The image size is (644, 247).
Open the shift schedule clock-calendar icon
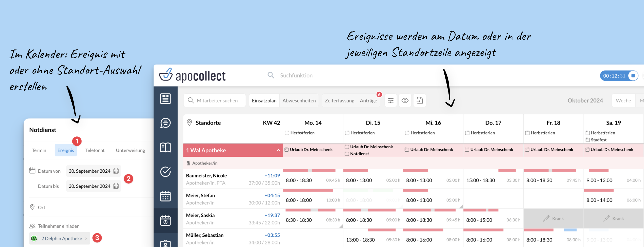click(165, 220)
